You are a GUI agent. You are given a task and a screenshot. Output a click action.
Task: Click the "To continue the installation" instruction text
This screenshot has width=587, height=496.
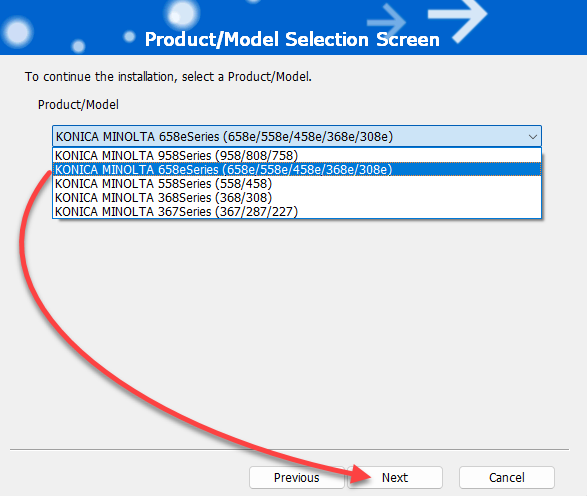click(x=168, y=77)
